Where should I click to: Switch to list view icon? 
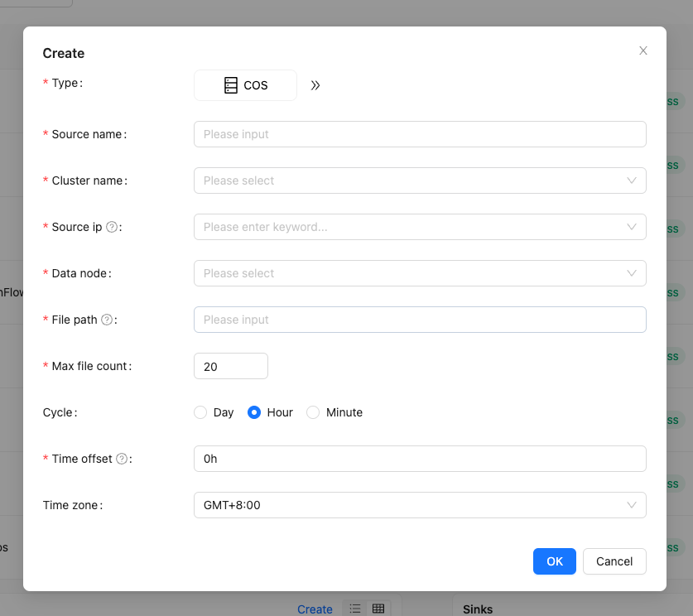(355, 609)
